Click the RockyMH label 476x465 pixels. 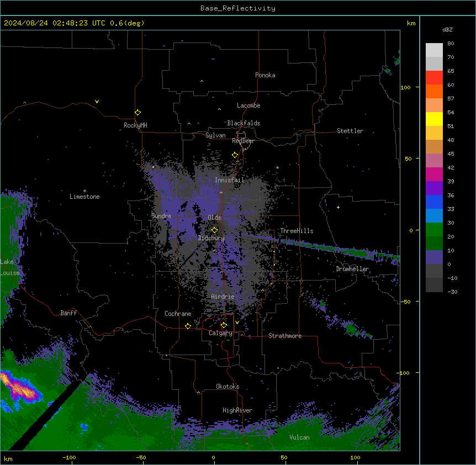(135, 125)
